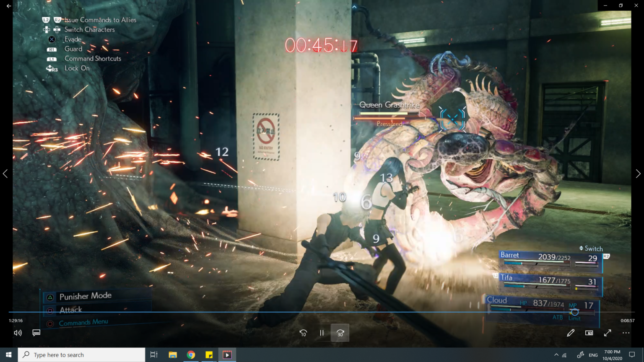This screenshot has width=644, height=362.
Task: Open the Windows Start menu
Action: click(x=9, y=355)
